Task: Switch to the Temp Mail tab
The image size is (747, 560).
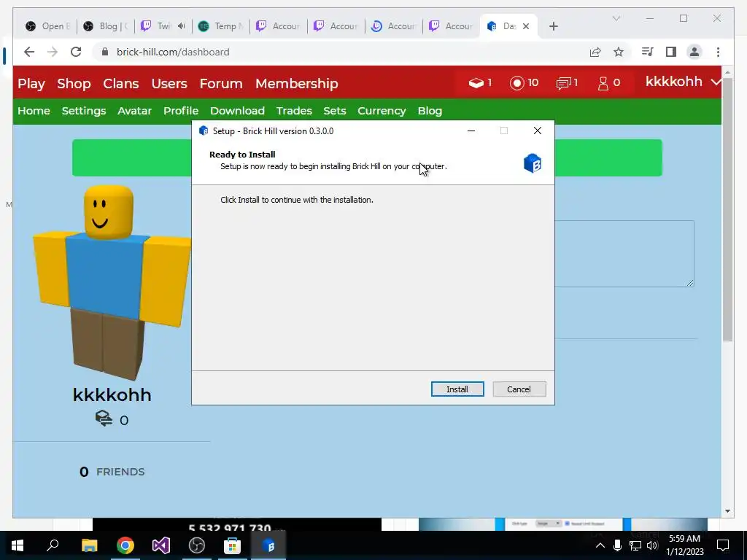Action: coord(221,26)
